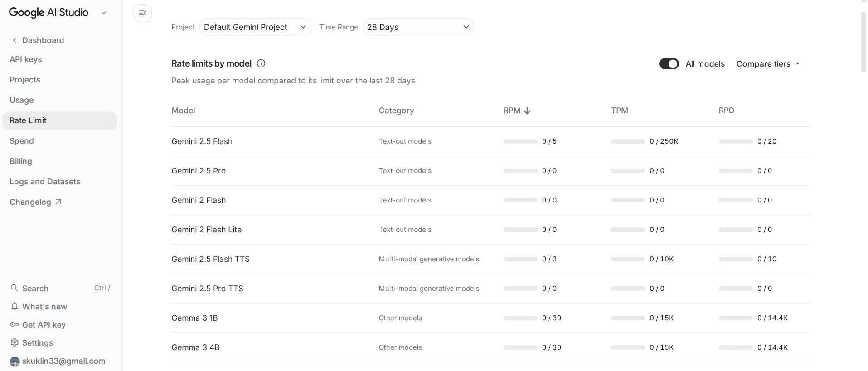The width and height of the screenshot is (868, 371).
Task: Open the Time Range dropdown 28 Days
Action: 418,27
